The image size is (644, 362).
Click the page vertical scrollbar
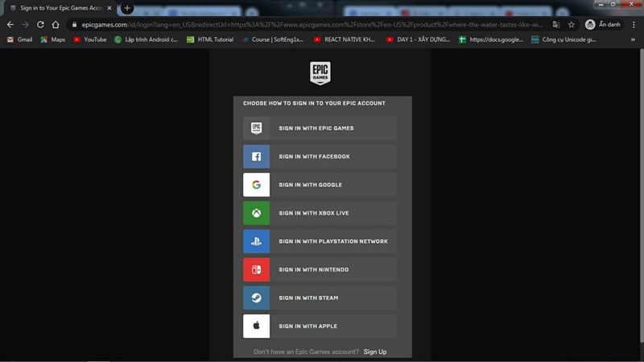pos(642,197)
